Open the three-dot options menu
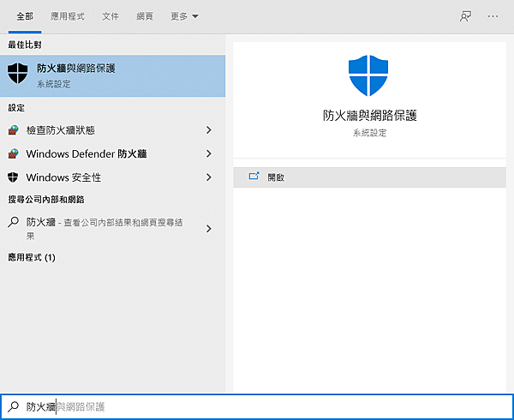Viewport: 514px width, 420px height. [x=493, y=16]
